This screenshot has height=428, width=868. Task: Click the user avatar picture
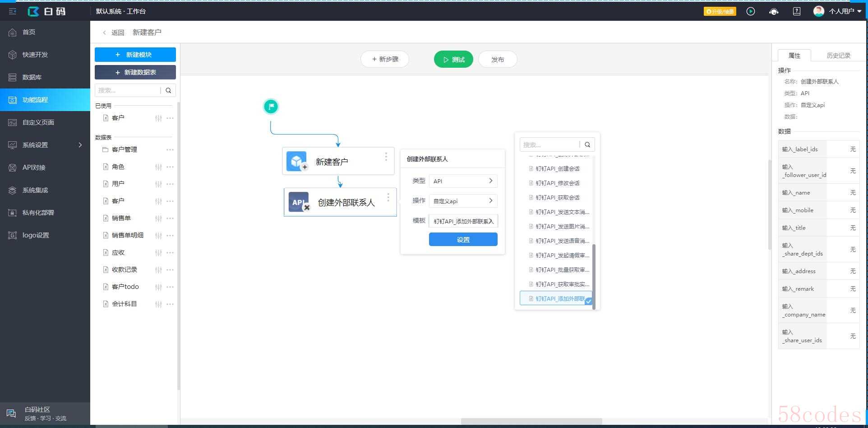(819, 11)
